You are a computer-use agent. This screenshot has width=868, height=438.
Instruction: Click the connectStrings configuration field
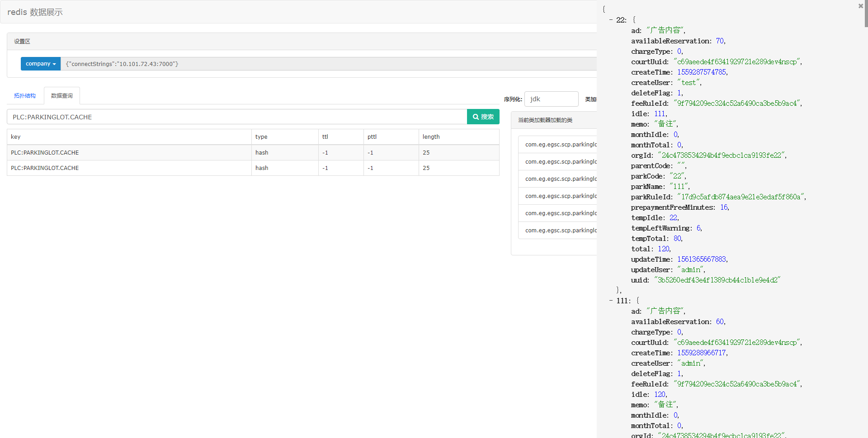(x=329, y=64)
